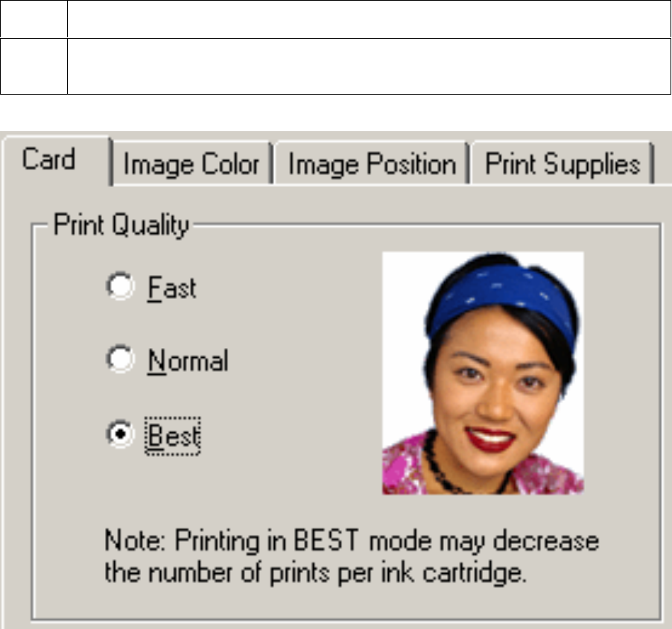This screenshot has height=629, width=672.
Task: Switch to the Card tab
Action: click(x=48, y=160)
